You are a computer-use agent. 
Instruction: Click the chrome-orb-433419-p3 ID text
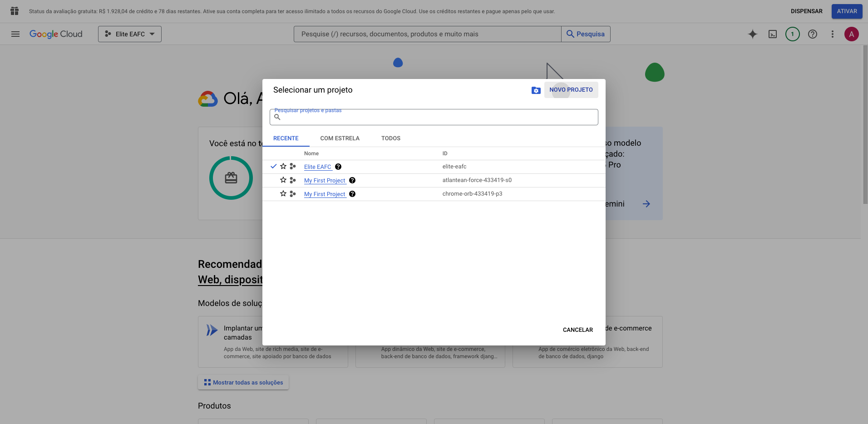pos(473,194)
